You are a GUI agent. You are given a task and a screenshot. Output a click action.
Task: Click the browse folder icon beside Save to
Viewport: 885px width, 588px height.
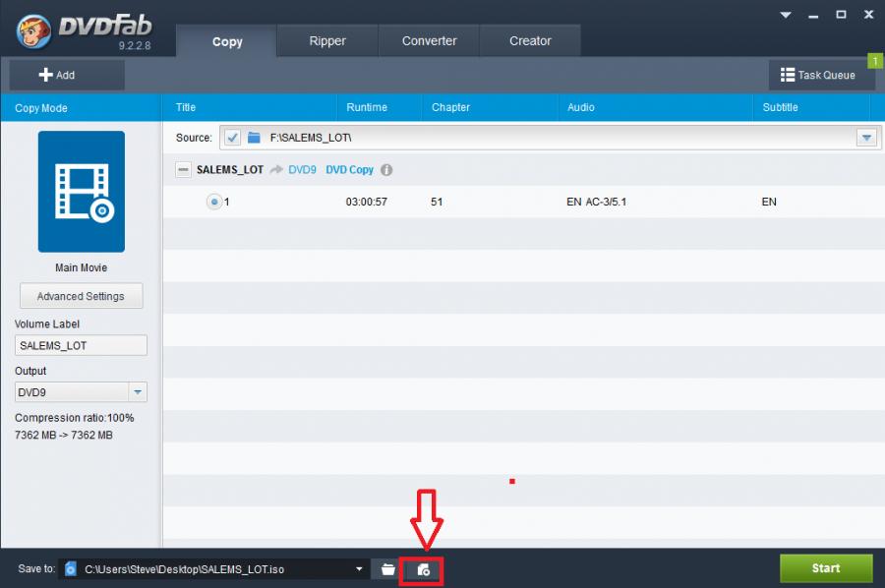click(387, 569)
